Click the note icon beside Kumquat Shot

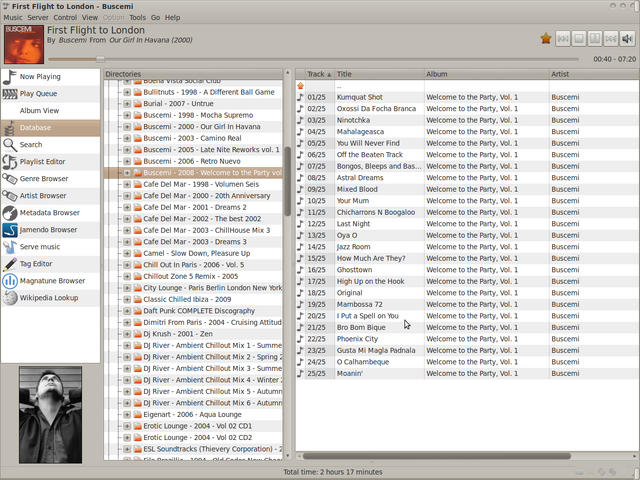[x=300, y=97]
